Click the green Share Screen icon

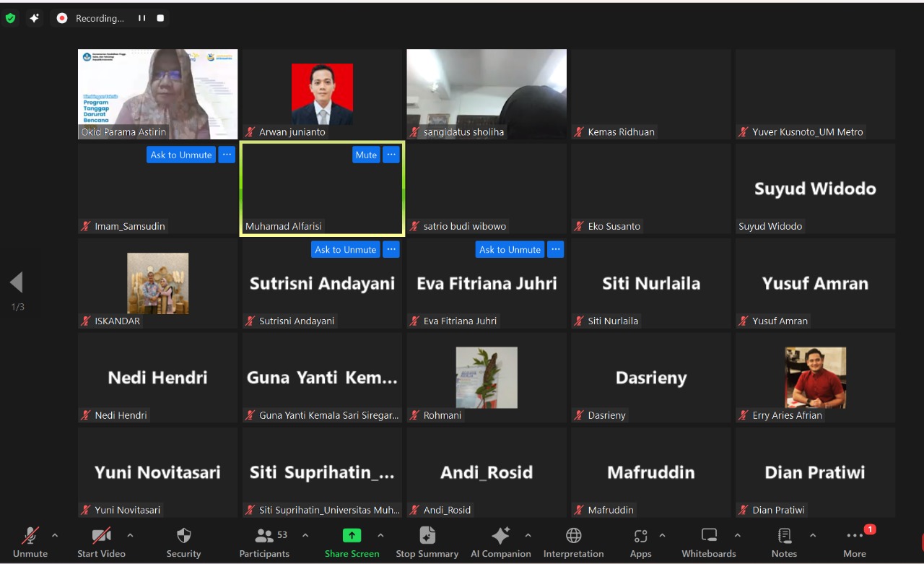tap(352, 535)
